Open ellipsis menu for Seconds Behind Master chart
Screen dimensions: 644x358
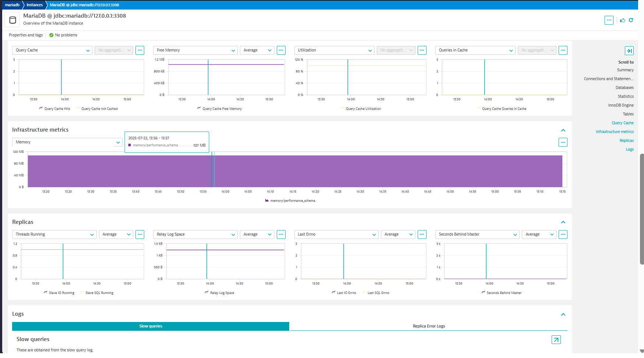click(x=563, y=235)
